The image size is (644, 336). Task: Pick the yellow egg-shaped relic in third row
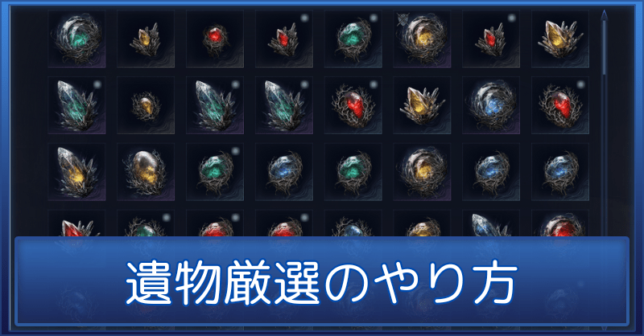pos(146,172)
